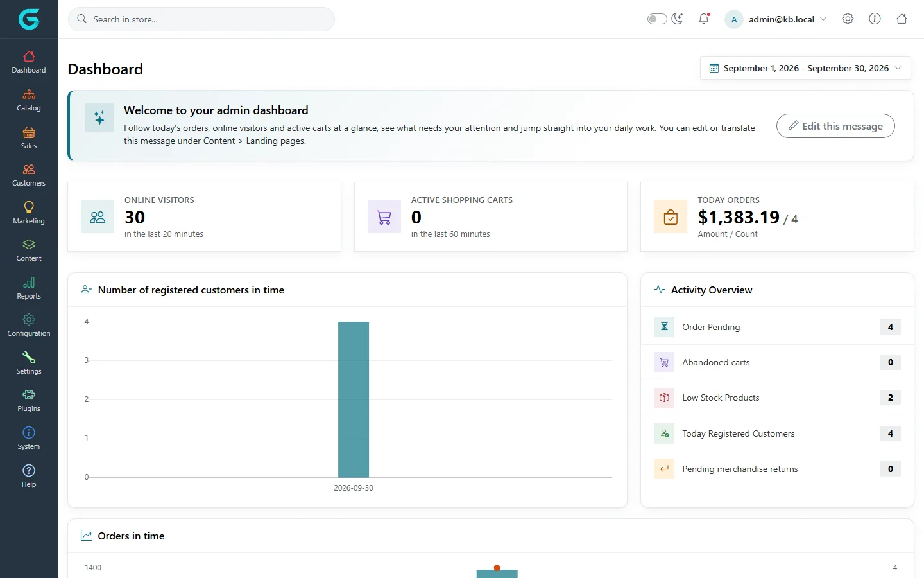Open the Sales sidebar section
924x578 pixels.
tap(29, 138)
